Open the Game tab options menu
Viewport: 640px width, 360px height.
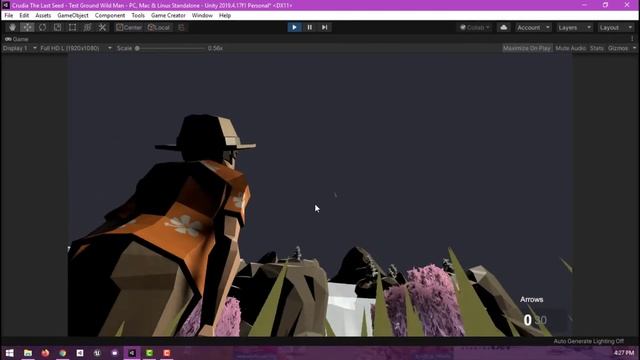[632, 39]
